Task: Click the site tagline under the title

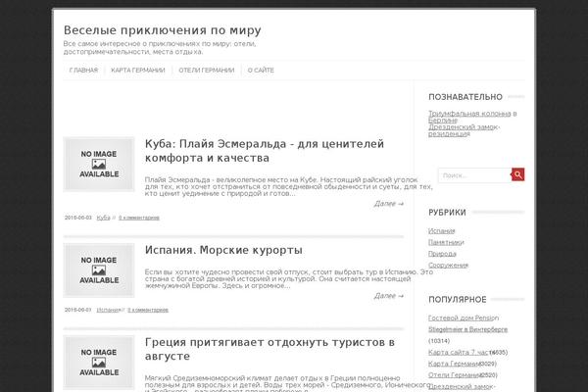Action: click(160, 48)
